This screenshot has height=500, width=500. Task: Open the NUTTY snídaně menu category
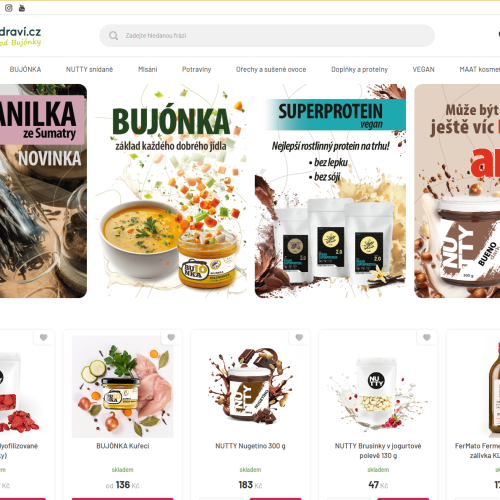[89, 69]
